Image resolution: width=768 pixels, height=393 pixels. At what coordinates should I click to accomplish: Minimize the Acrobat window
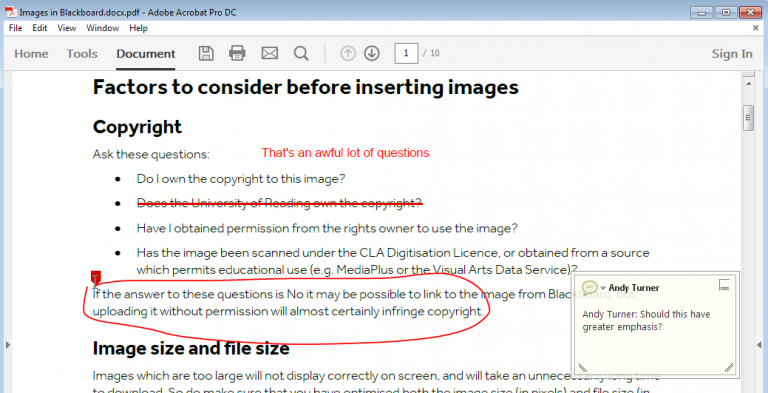pos(702,12)
